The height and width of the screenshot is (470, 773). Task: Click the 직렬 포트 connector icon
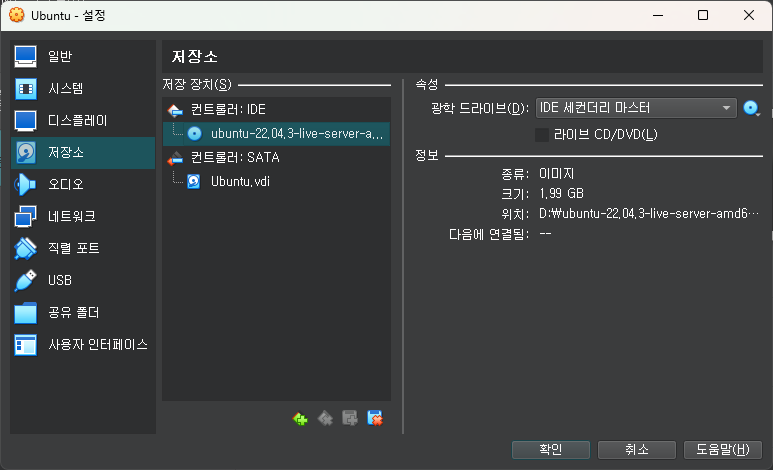[x=25, y=249]
